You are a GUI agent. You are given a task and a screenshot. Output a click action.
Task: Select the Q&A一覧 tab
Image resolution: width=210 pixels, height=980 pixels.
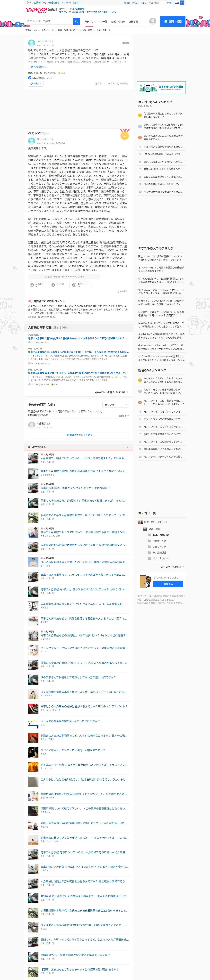pos(103,22)
